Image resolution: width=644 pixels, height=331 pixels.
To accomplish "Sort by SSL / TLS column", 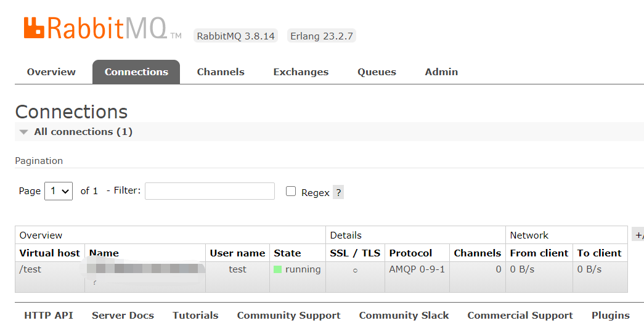I will point(355,253).
